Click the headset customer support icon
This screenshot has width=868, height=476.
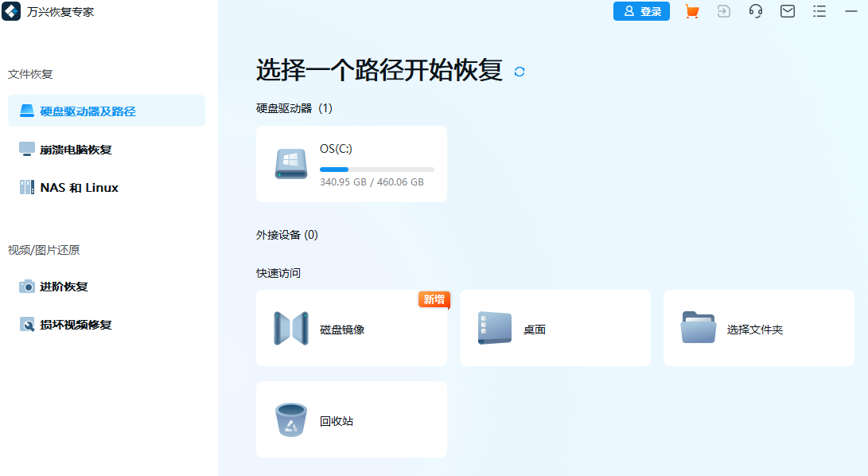pos(755,11)
